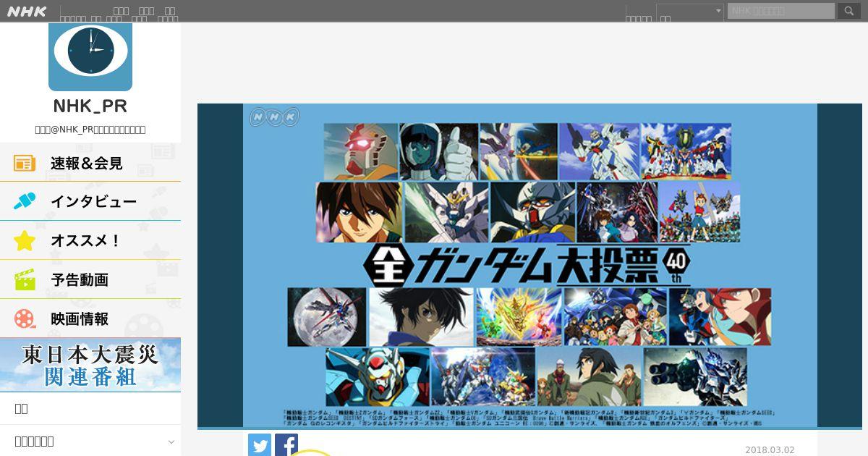Viewport: 868px width, 456px height.
Task: Open the 東日本大震災 関連番組 banner
Action: 90,365
